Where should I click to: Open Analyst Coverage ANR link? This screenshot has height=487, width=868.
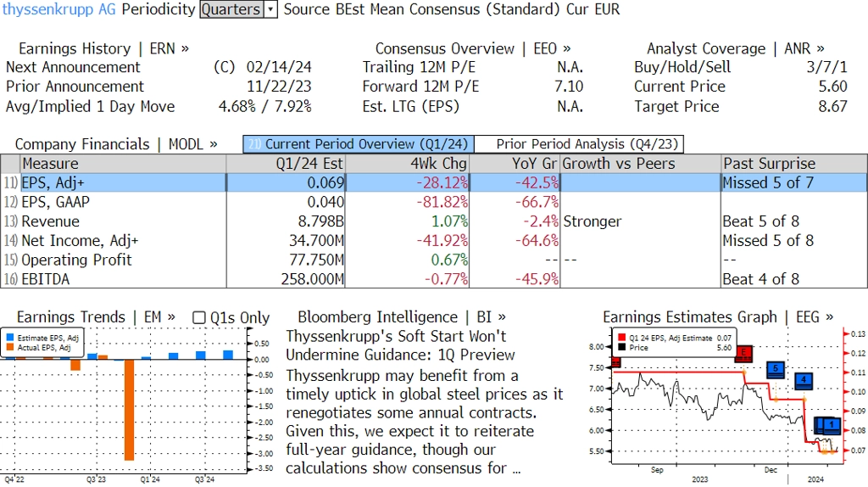point(736,48)
